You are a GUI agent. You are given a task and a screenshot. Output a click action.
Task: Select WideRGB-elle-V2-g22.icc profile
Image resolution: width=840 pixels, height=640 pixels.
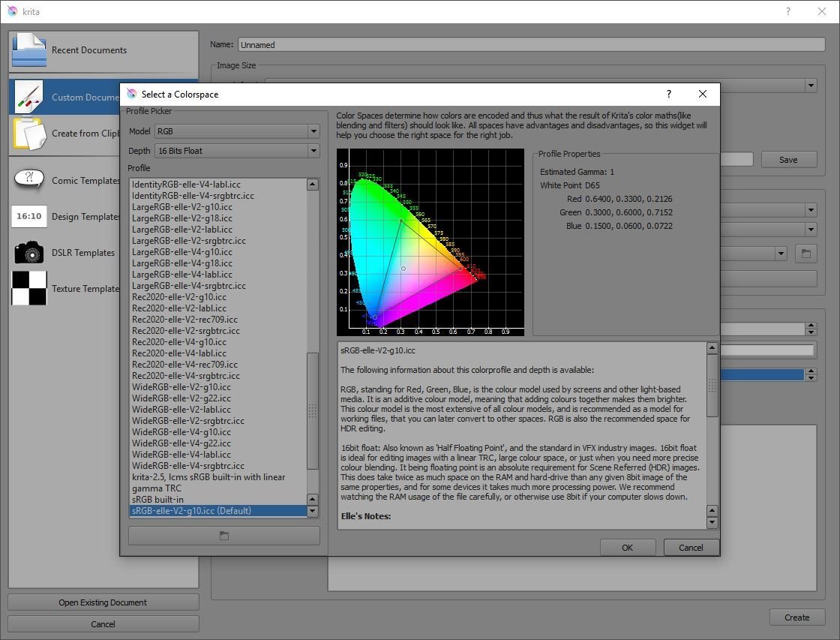pos(218,398)
